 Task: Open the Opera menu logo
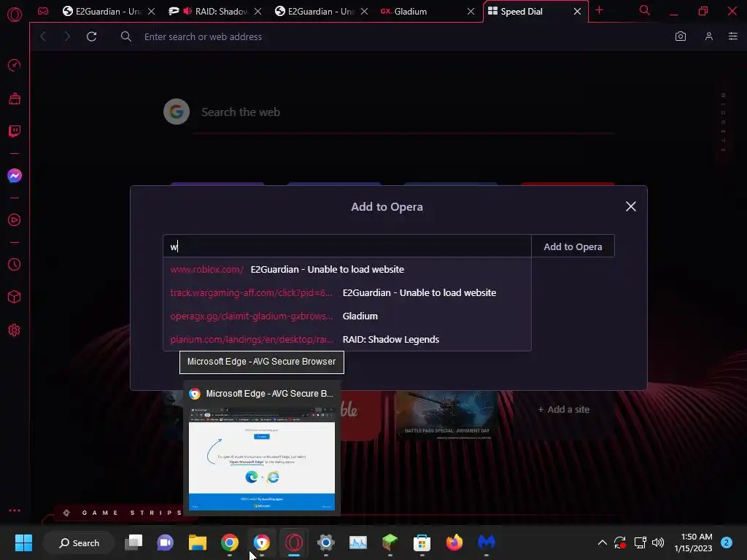(15, 15)
